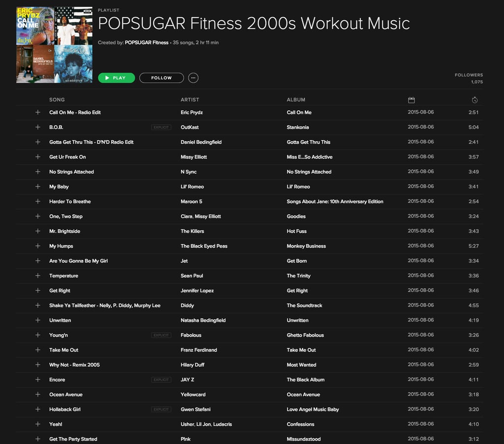Sort the list by ARTIST column header
The image size is (504, 444).
click(189, 99)
